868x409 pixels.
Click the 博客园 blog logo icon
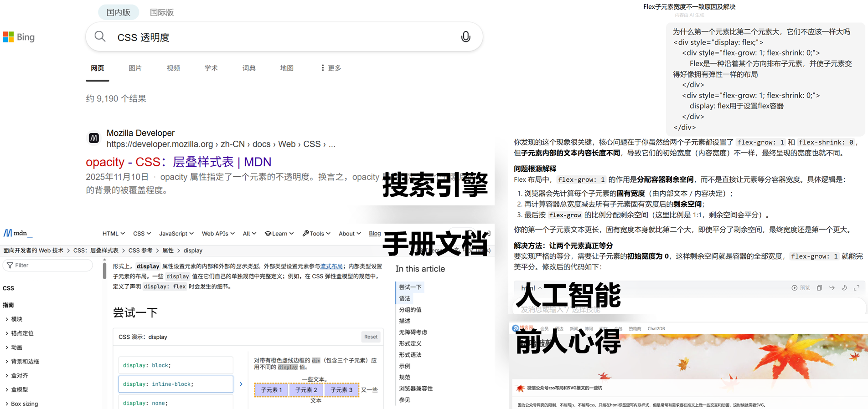coord(516,328)
